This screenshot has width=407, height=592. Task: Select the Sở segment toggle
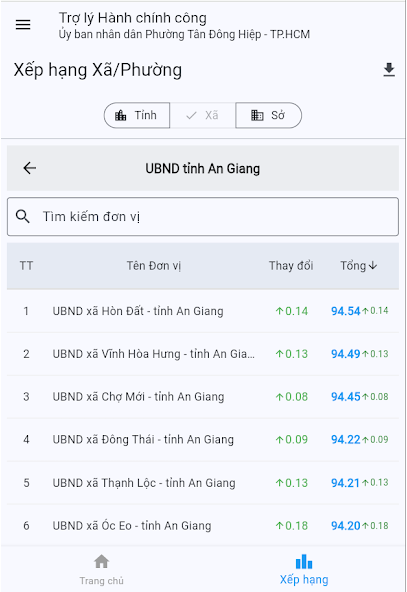268,115
